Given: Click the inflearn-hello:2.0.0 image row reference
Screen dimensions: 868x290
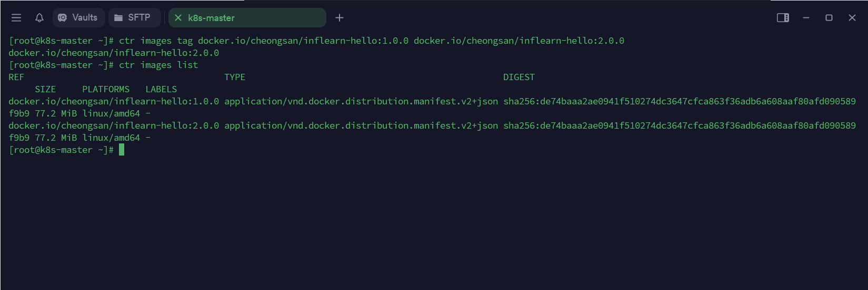Looking at the screenshot, I should click(114, 126).
